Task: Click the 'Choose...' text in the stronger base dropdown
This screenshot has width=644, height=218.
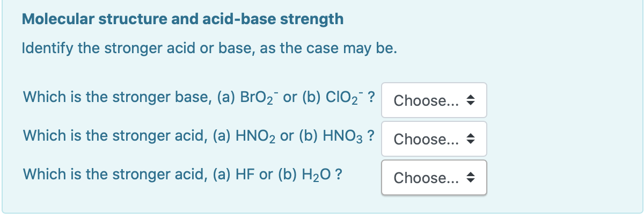Action: click(426, 100)
